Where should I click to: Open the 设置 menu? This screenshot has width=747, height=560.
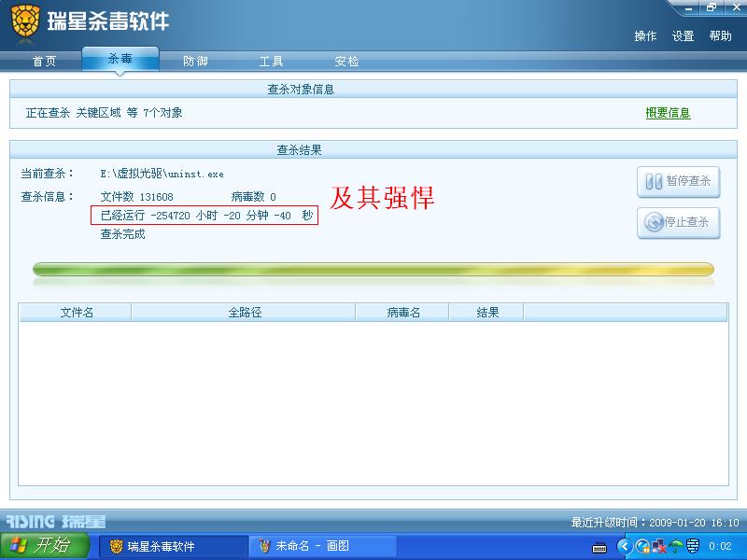coord(683,36)
